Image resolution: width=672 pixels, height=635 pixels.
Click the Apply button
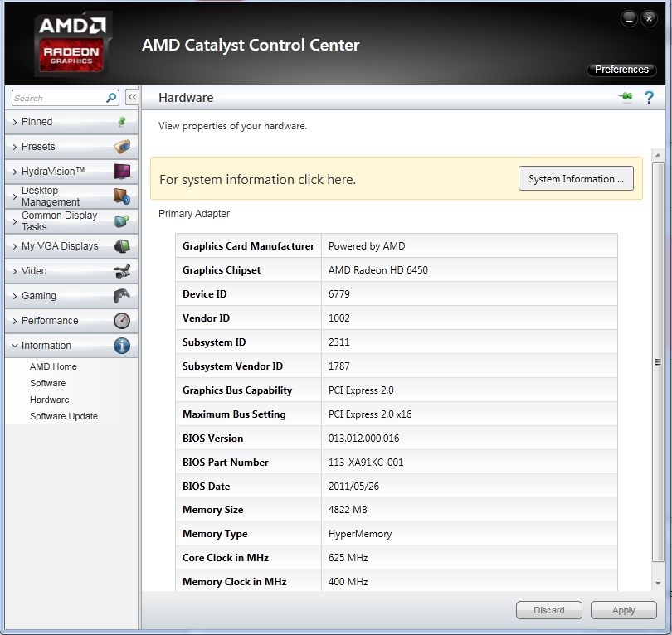click(x=623, y=610)
